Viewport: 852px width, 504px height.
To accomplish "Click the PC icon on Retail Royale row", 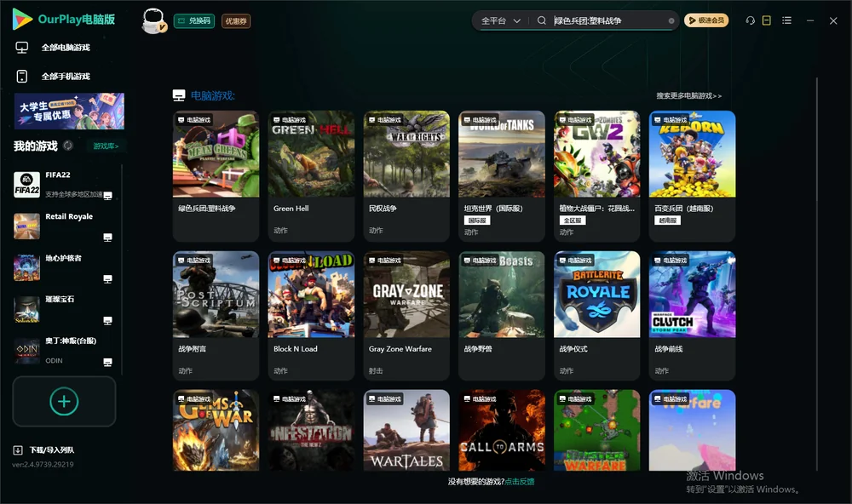I will pos(107,238).
